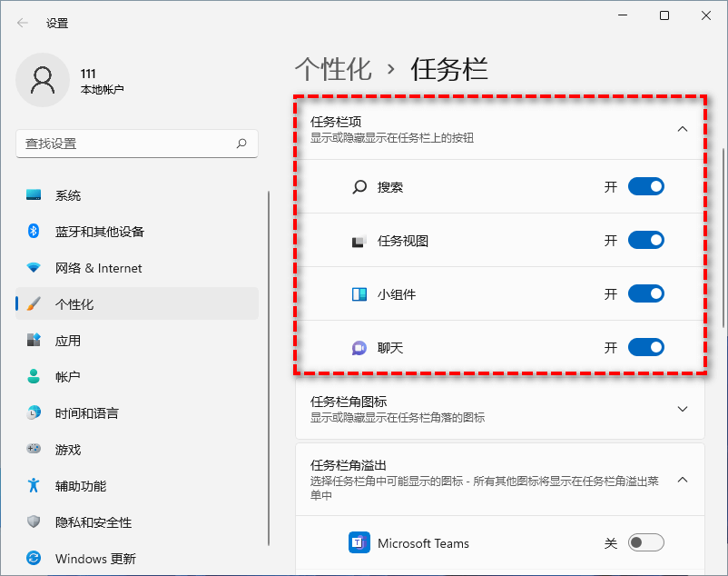
Task: Click the user avatar picture
Action: coord(43,80)
